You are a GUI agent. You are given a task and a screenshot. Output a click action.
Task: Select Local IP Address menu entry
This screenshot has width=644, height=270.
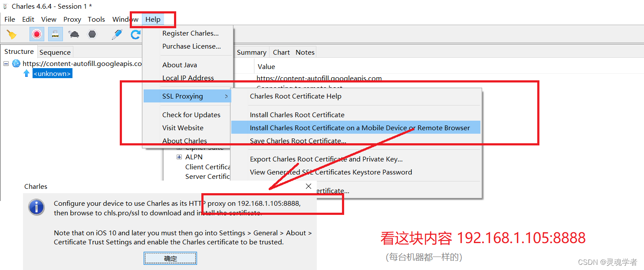click(x=188, y=78)
